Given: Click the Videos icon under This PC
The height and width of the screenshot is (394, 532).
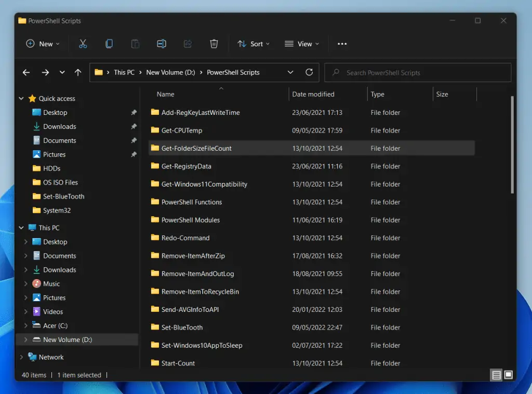Looking at the screenshot, I should coord(37,311).
